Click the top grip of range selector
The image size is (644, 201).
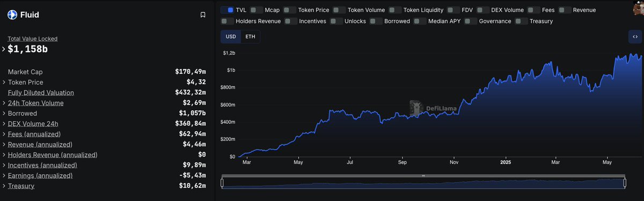click(x=423, y=175)
